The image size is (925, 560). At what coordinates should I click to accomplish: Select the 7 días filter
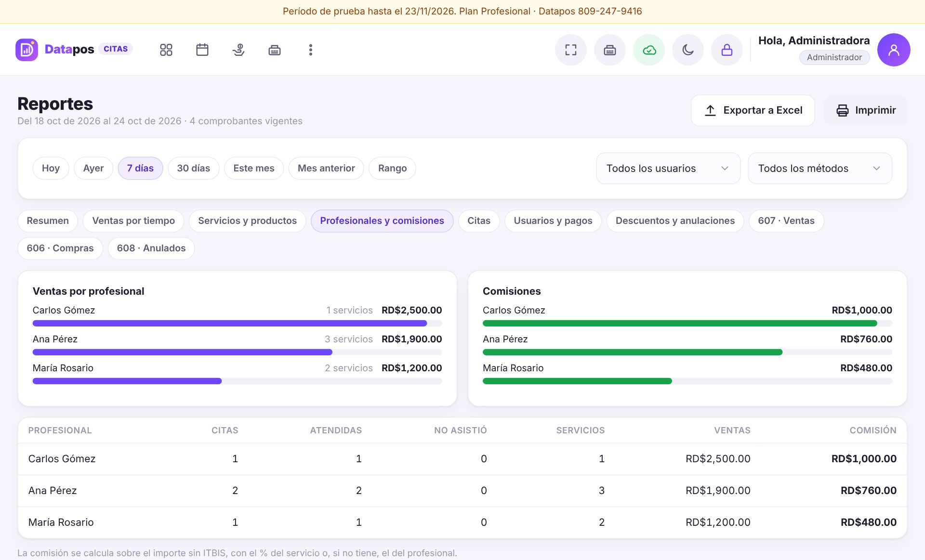(140, 168)
